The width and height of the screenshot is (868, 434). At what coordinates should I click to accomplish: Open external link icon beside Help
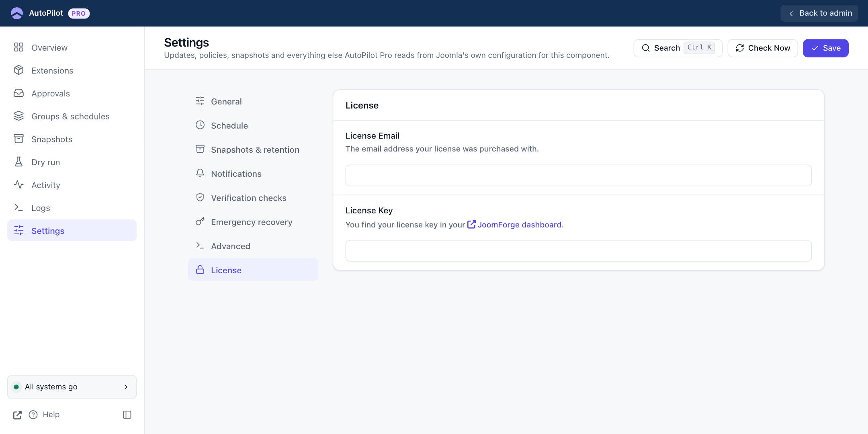pyautogui.click(x=17, y=415)
